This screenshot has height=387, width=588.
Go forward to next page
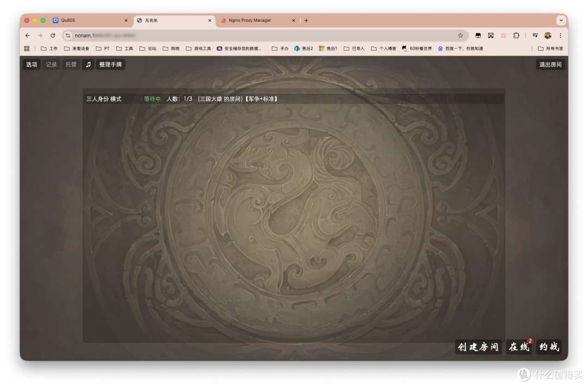click(x=40, y=35)
